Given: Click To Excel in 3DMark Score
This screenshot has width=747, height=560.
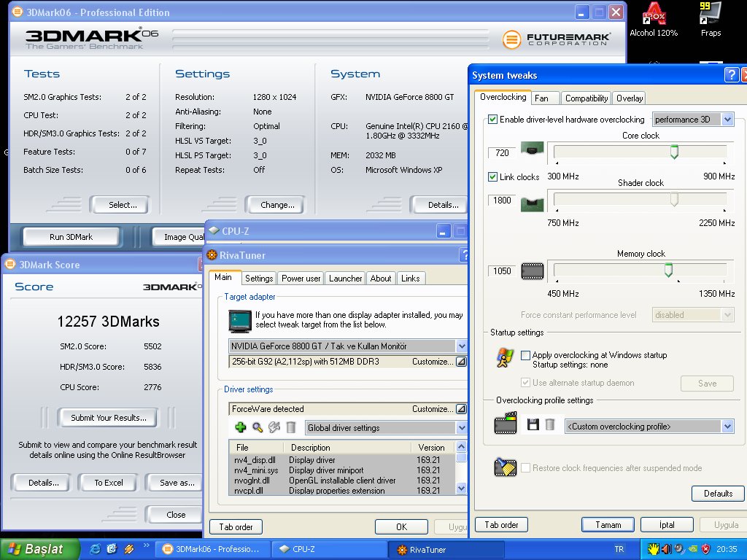Looking at the screenshot, I should tap(108, 483).
